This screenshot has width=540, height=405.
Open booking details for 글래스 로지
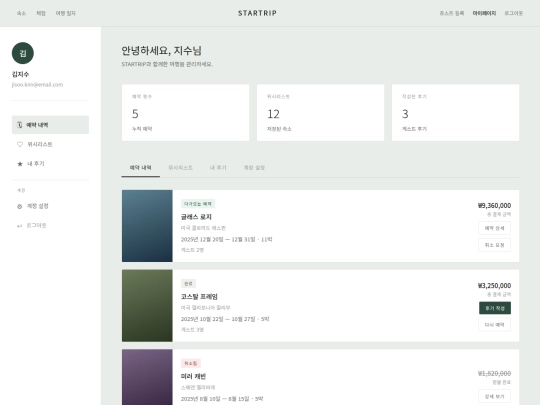(494, 228)
